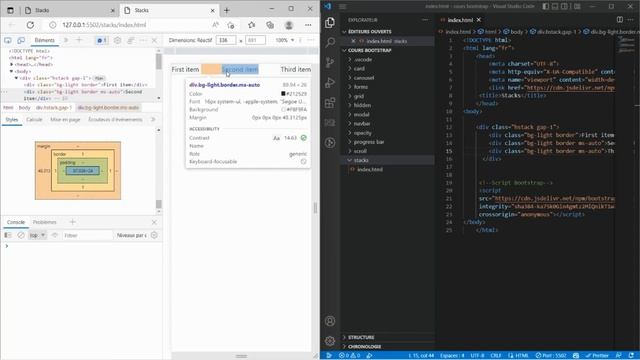Switch to the Calculé tab
The height and width of the screenshot is (360, 640).
(34, 120)
